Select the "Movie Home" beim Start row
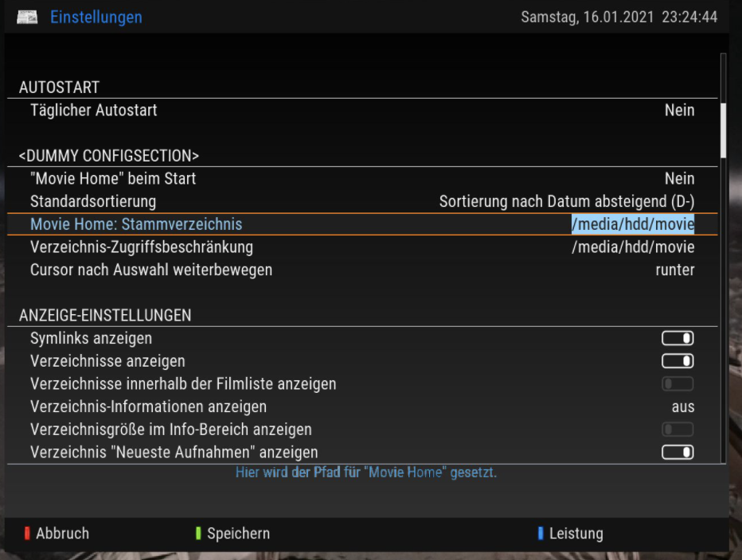The width and height of the screenshot is (742, 560). [x=113, y=178]
